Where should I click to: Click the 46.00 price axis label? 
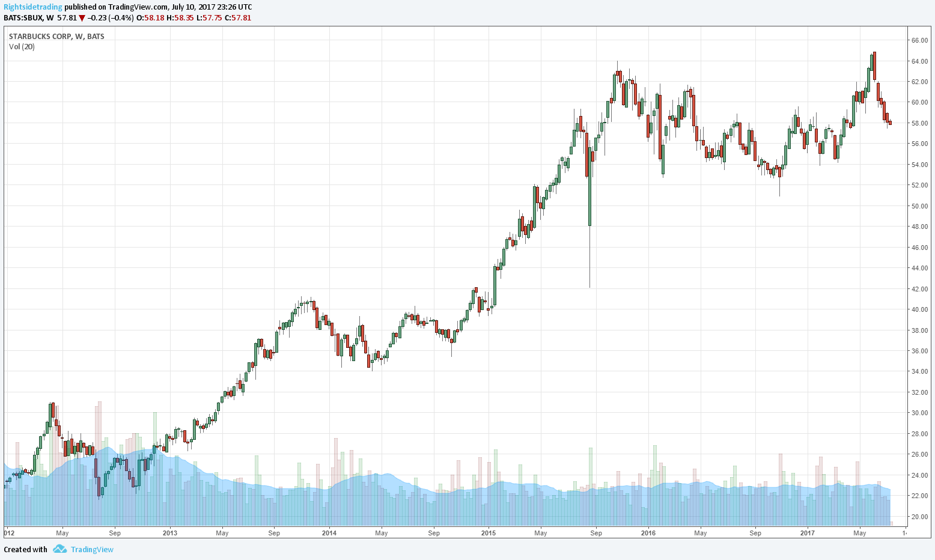pyautogui.click(x=919, y=248)
